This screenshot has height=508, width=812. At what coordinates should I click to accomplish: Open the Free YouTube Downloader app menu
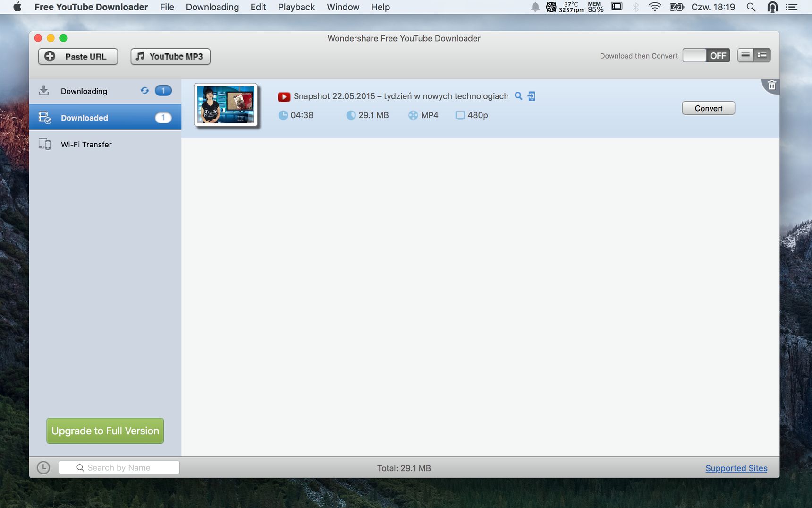tap(91, 7)
